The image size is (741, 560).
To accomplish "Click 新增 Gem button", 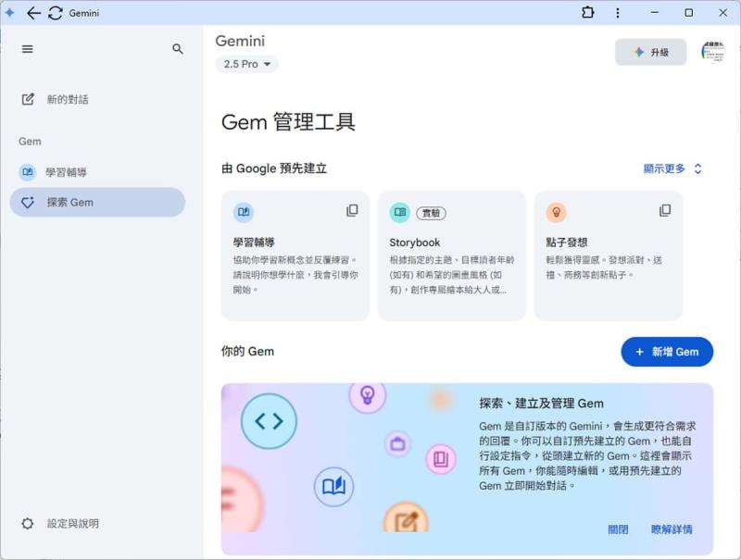I will 667,352.
